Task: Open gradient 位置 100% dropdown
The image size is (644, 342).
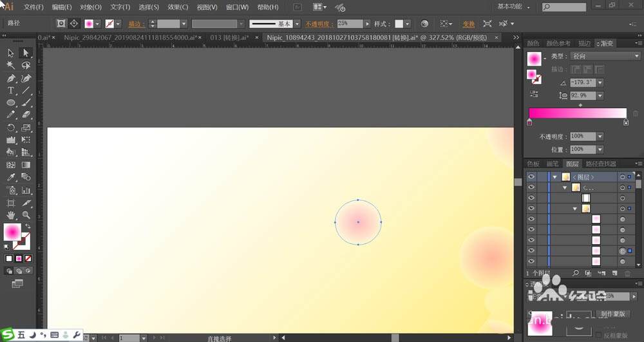Action: tap(600, 149)
